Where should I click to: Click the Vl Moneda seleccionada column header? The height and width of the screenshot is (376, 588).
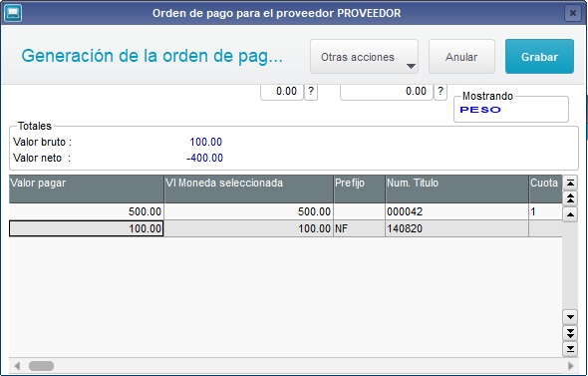click(x=248, y=188)
